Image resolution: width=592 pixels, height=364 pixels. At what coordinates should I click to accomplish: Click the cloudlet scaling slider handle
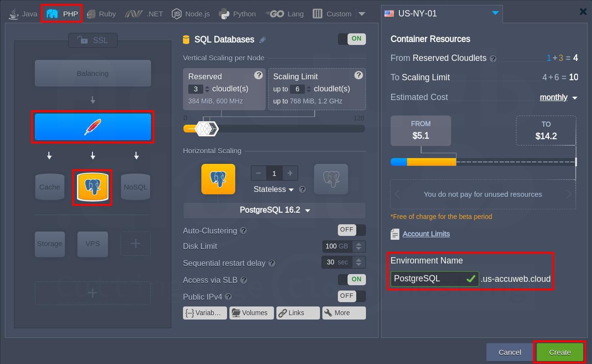click(207, 129)
